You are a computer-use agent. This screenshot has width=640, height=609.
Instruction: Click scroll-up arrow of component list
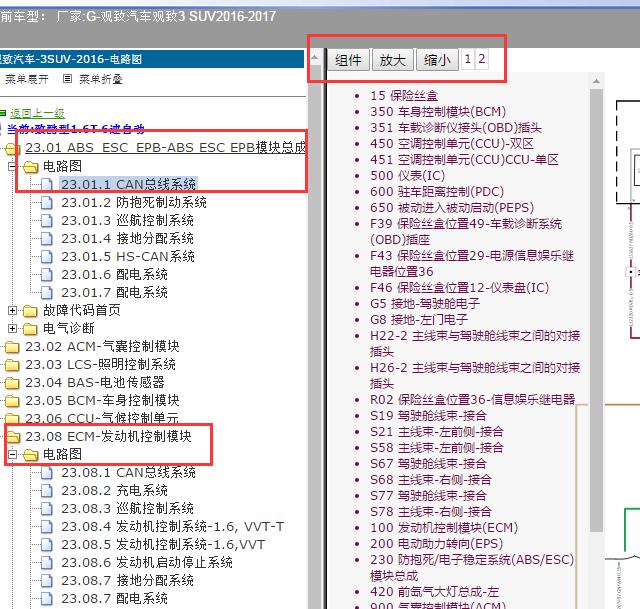coord(596,81)
